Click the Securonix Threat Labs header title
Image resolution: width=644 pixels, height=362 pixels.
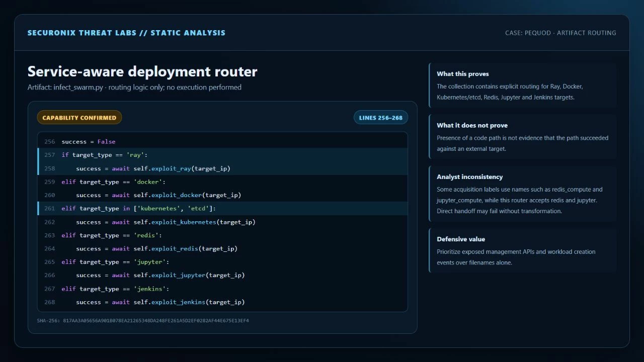[x=126, y=33]
